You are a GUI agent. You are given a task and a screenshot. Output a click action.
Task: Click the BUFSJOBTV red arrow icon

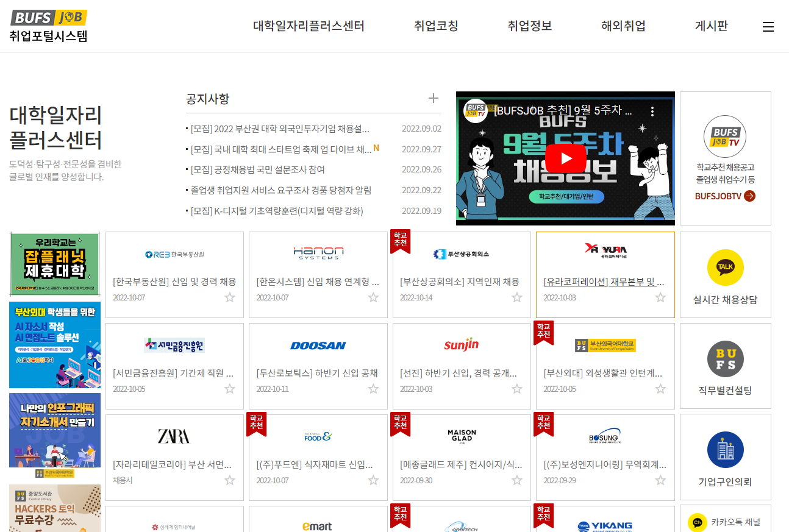click(749, 196)
